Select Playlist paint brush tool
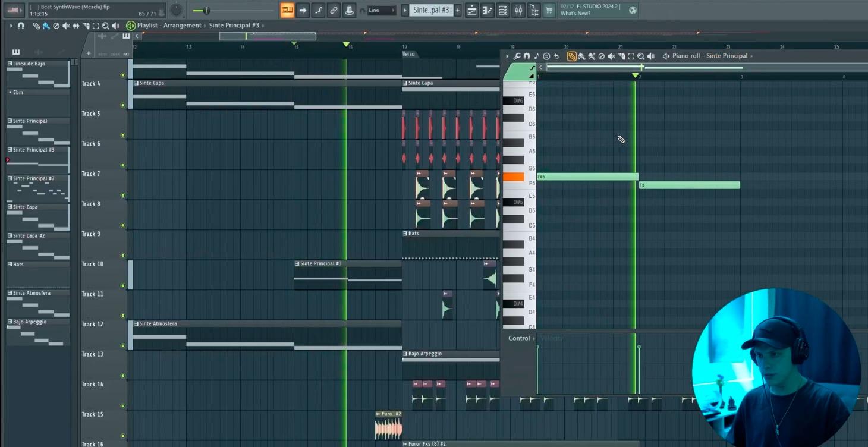The height and width of the screenshot is (447, 868). pos(46,26)
